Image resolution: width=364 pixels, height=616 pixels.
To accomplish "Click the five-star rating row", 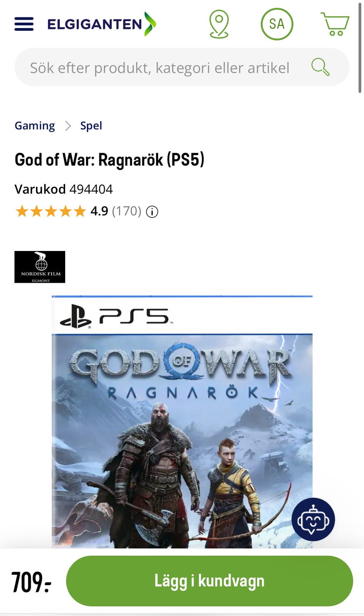I will coord(50,211).
